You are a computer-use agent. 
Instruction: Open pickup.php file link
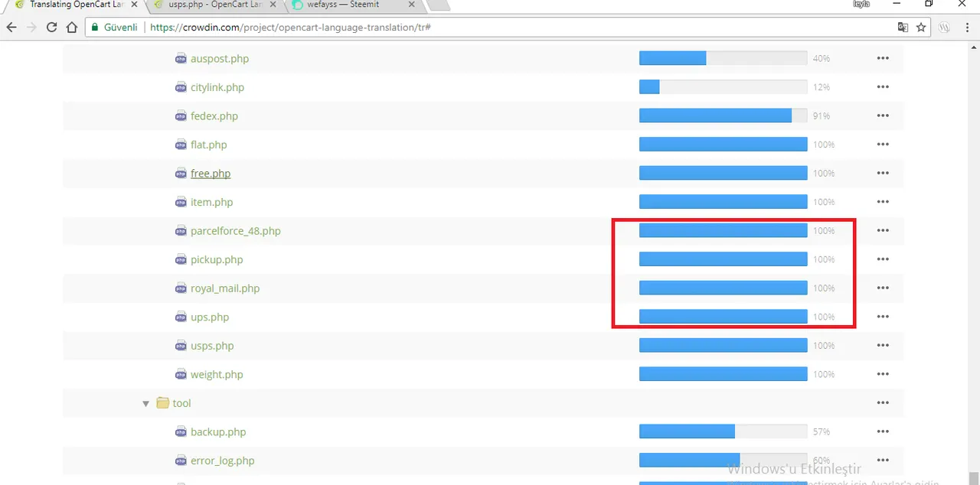pos(217,259)
